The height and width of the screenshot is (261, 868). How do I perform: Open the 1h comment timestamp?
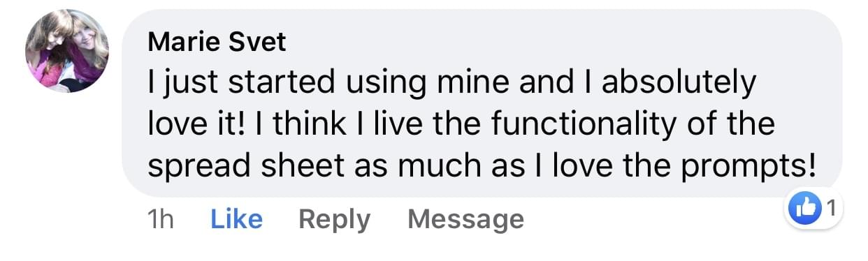pyautogui.click(x=161, y=220)
